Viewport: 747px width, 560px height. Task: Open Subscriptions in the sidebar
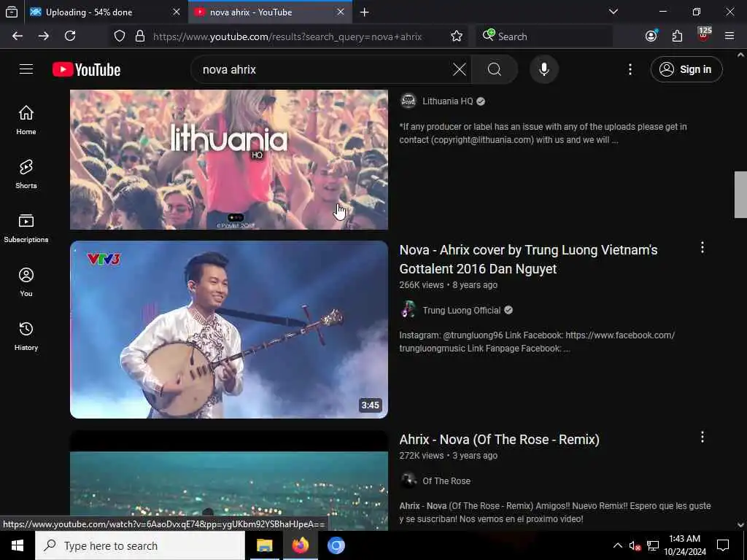point(26,228)
